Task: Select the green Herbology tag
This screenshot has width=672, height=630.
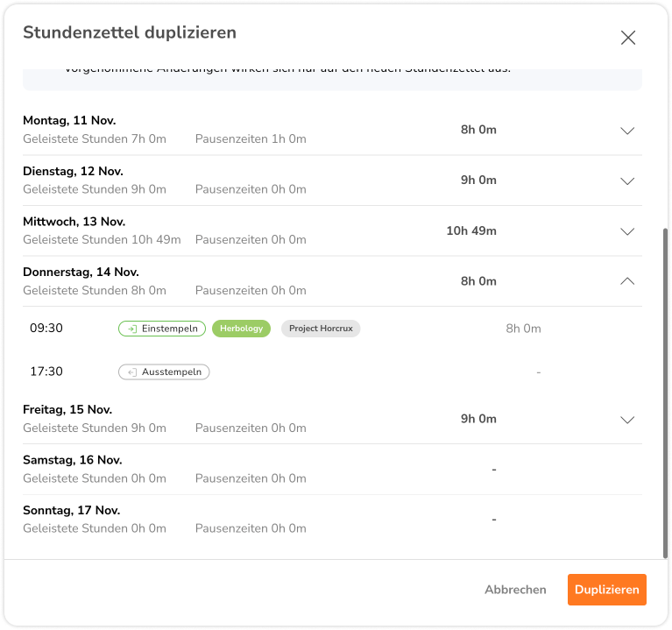Action: pos(241,329)
